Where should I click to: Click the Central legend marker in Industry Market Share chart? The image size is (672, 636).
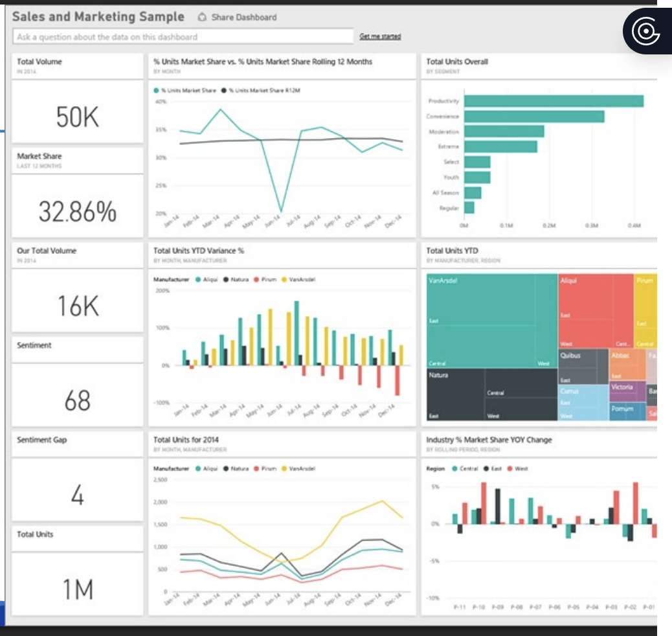point(454,468)
